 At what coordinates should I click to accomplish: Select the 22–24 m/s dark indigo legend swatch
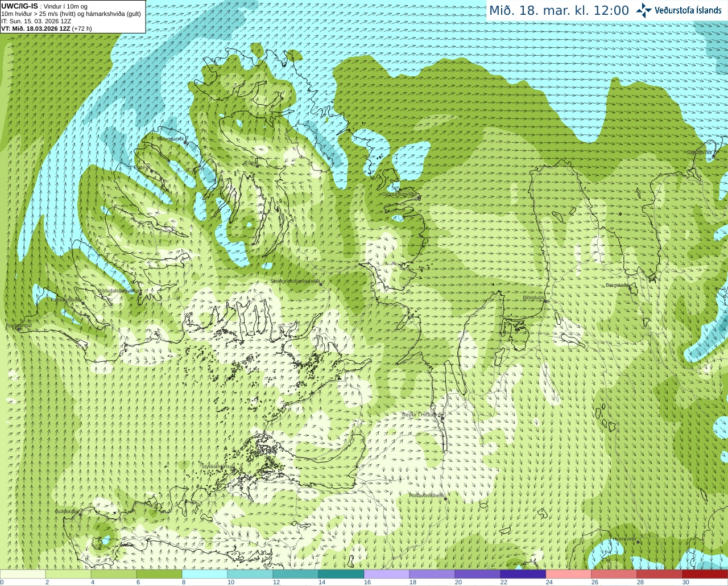(523, 574)
